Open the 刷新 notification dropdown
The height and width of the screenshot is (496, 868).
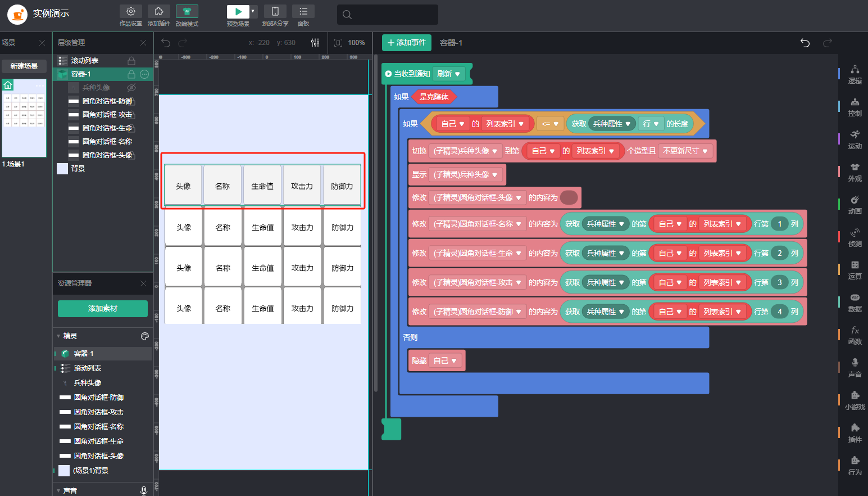pyautogui.click(x=449, y=74)
